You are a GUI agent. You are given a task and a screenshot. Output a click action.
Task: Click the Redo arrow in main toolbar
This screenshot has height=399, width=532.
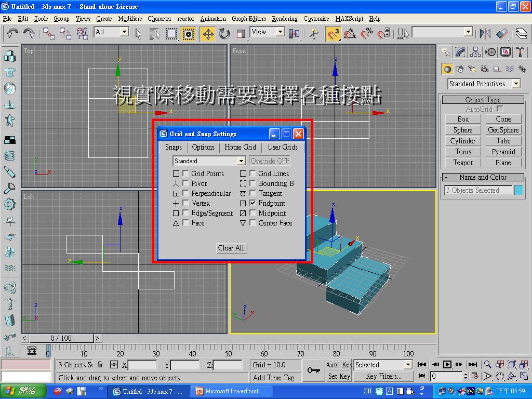(x=29, y=34)
